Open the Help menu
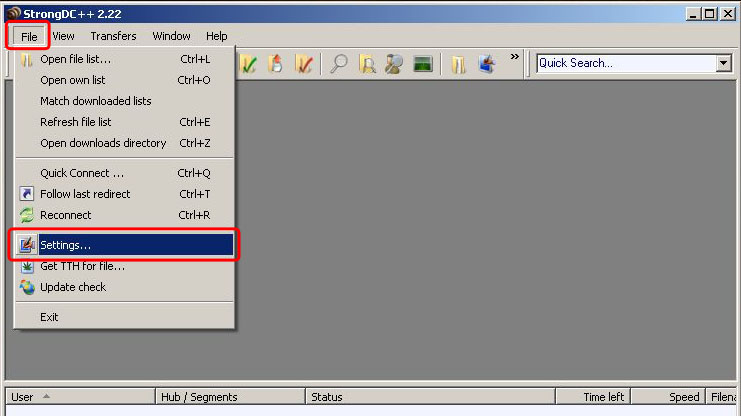The width and height of the screenshot is (741, 416). [x=216, y=36]
